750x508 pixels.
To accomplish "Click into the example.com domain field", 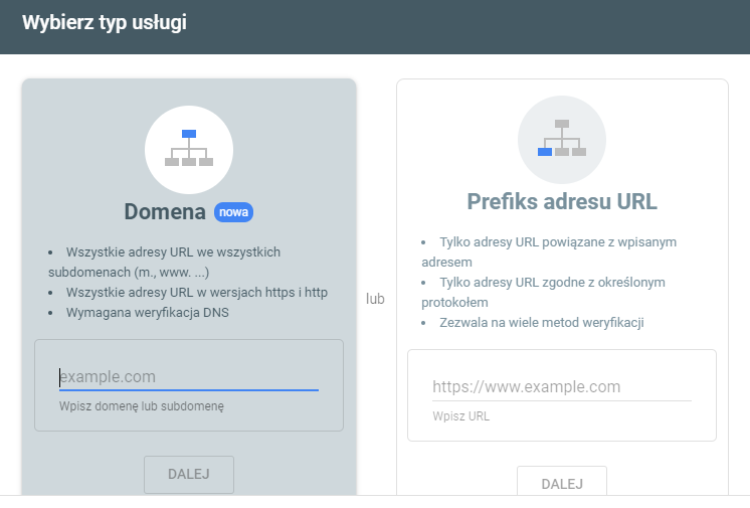I will click(x=188, y=377).
